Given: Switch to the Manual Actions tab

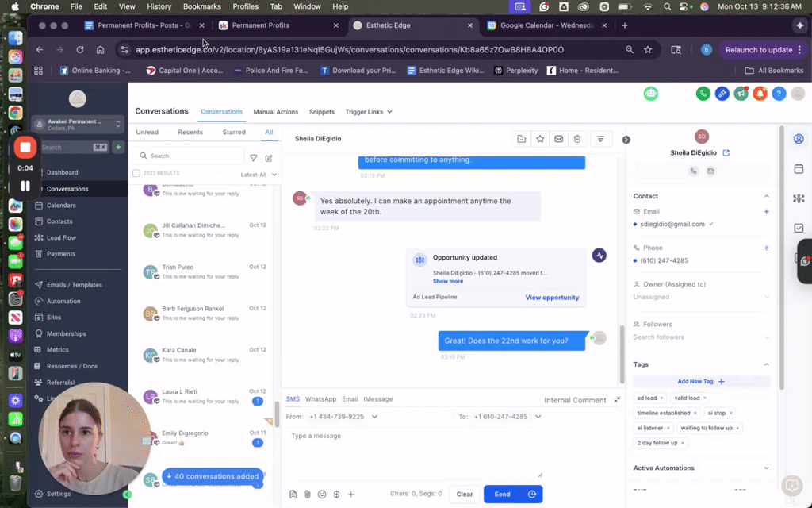Looking at the screenshot, I should (275, 112).
